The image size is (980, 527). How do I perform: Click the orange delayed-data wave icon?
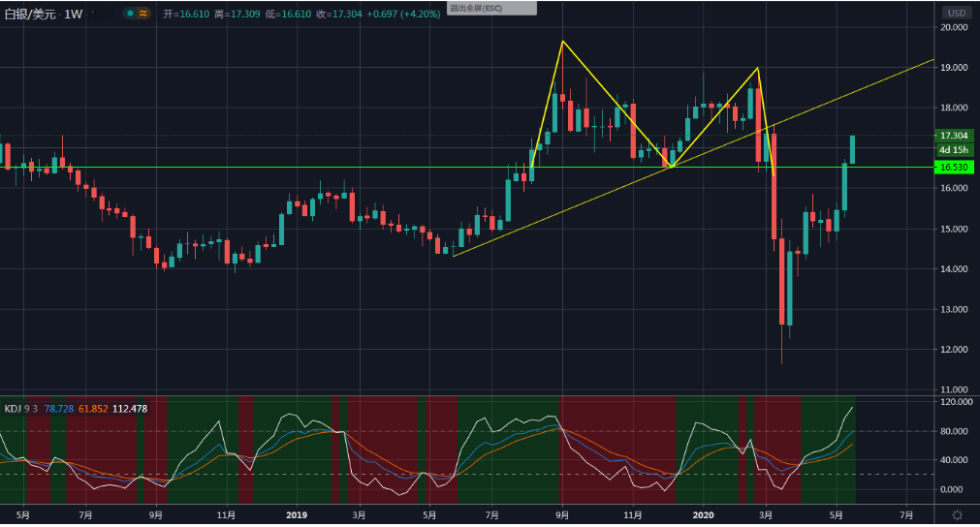point(143,14)
